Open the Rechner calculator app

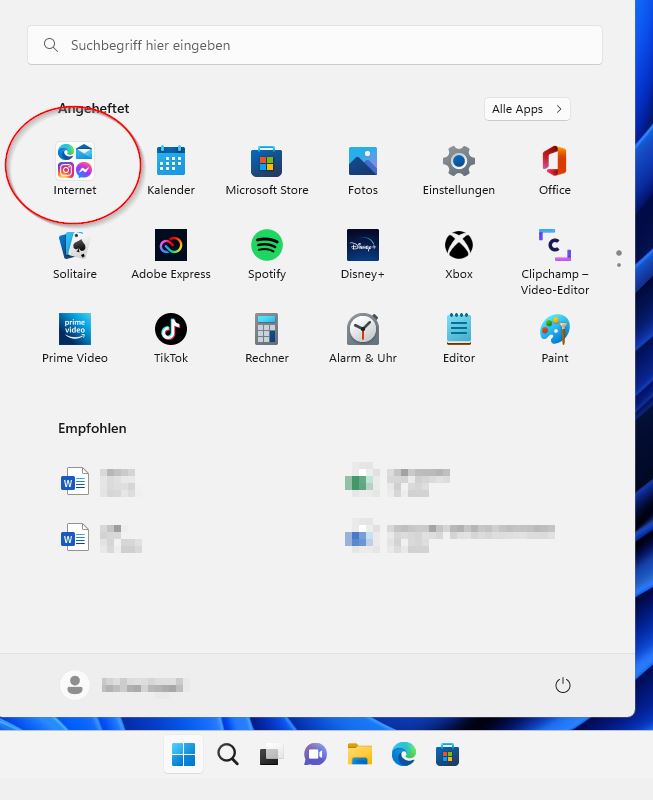267,338
